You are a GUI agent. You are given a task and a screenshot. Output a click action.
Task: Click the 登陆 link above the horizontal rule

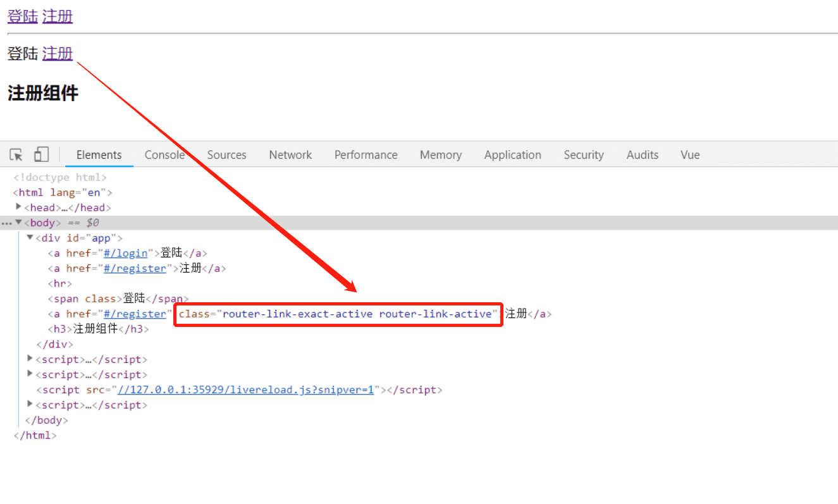(23, 16)
